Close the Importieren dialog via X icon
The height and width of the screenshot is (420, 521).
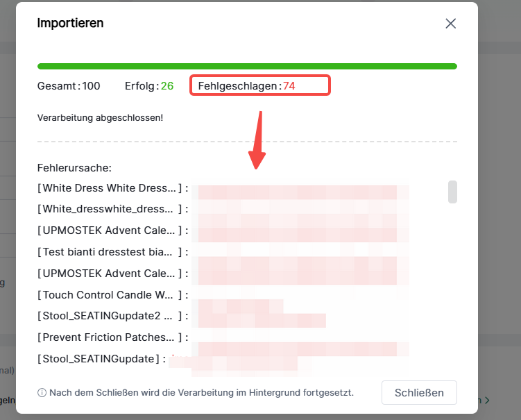pyautogui.click(x=450, y=24)
